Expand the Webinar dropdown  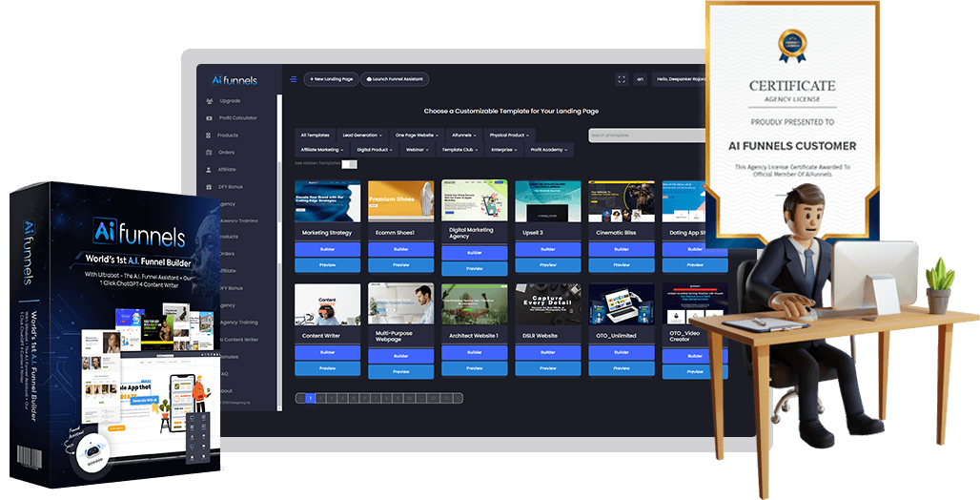pos(418,150)
